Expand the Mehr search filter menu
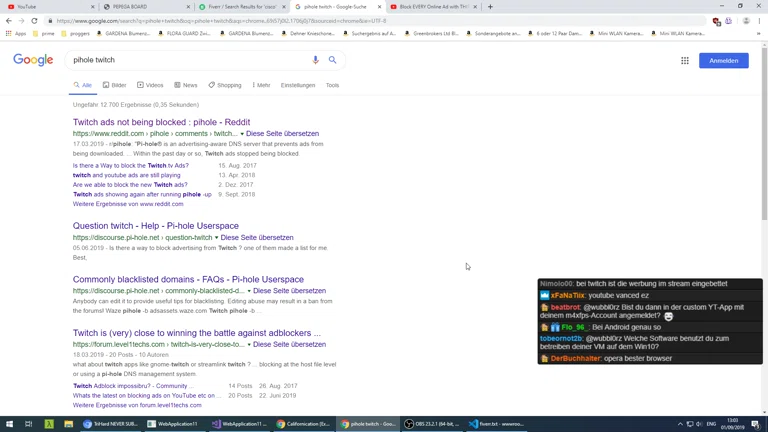This screenshot has height=432, width=768. click(261, 85)
